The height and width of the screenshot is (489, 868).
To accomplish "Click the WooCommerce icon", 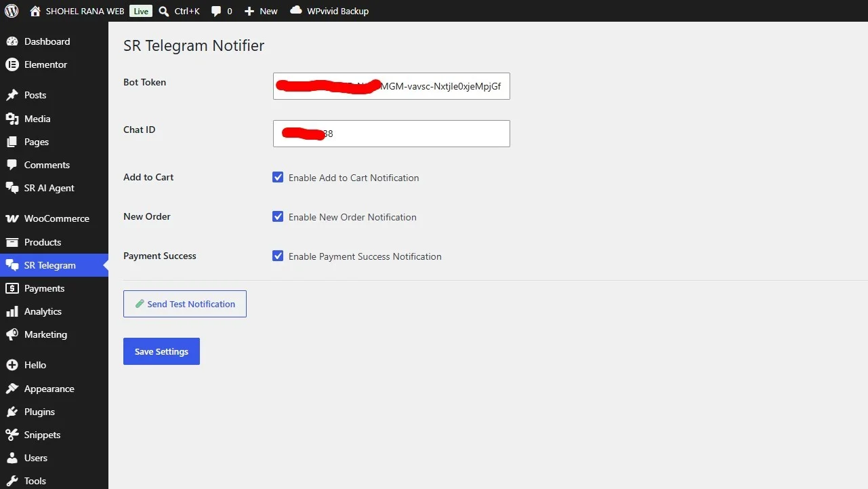I will point(12,218).
